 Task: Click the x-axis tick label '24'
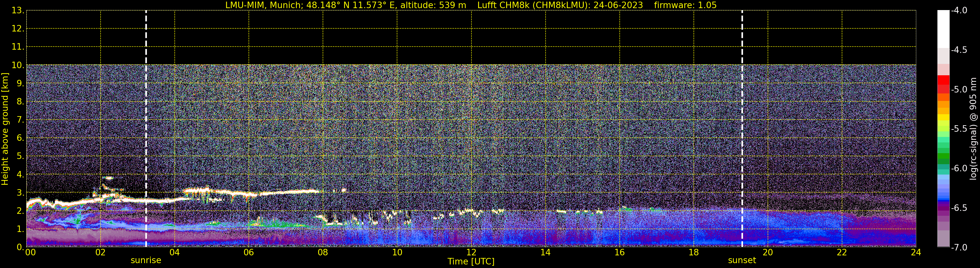tap(916, 252)
